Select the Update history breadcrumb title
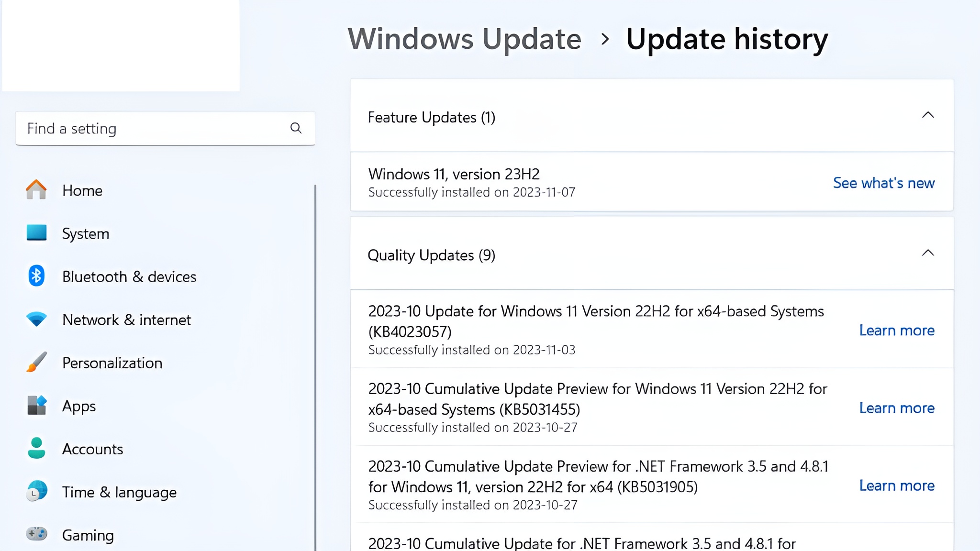The image size is (980, 551). point(726,39)
